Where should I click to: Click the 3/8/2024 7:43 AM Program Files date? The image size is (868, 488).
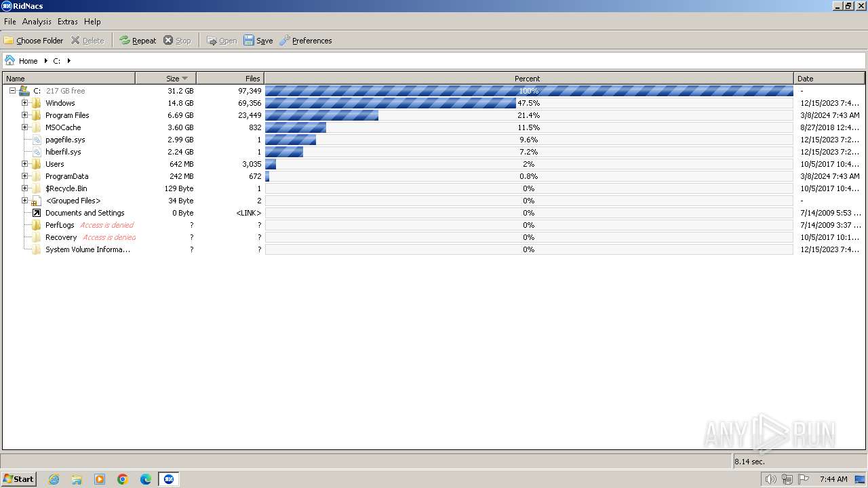coord(829,115)
